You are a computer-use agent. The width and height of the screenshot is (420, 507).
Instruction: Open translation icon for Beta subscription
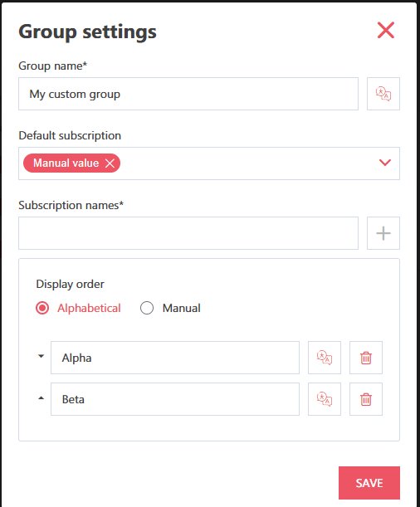(x=325, y=399)
